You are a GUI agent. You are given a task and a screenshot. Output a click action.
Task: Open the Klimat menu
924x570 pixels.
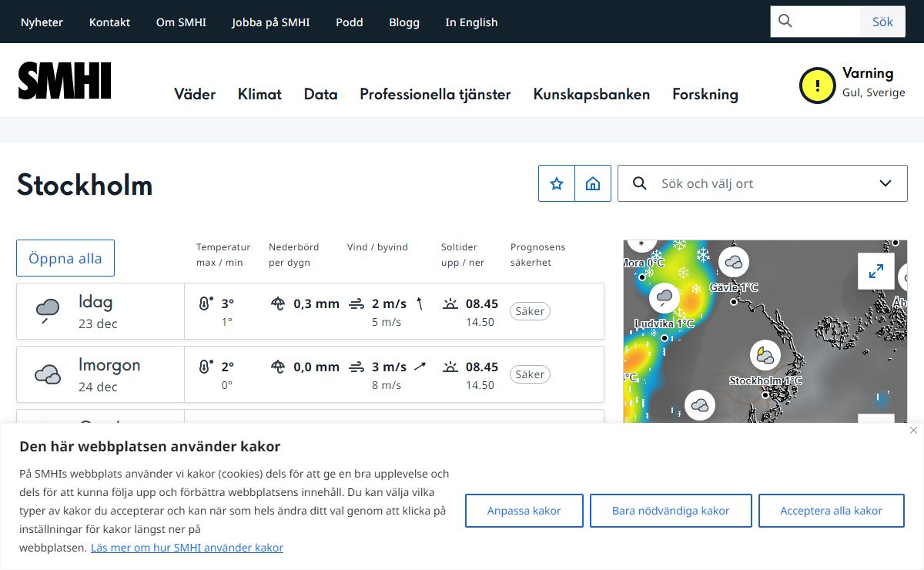click(259, 94)
